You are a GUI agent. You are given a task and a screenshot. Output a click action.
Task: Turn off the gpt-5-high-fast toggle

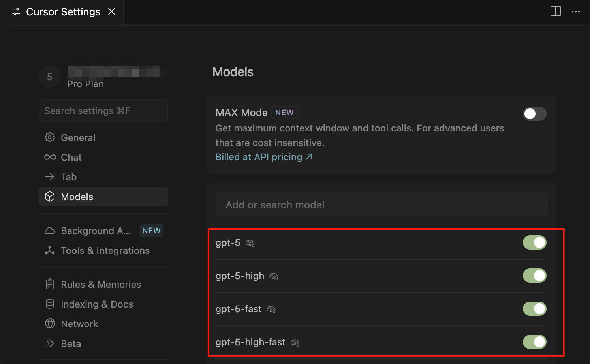534,342
